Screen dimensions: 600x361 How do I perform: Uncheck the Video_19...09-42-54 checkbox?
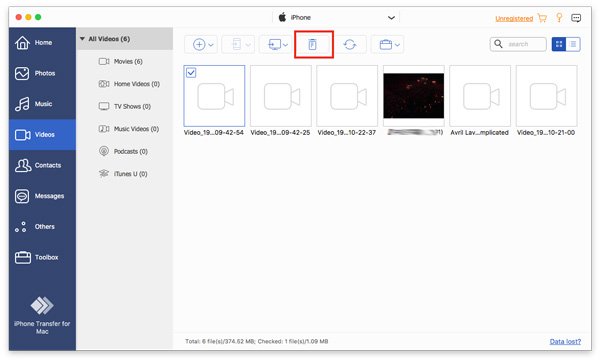point(191,72)
